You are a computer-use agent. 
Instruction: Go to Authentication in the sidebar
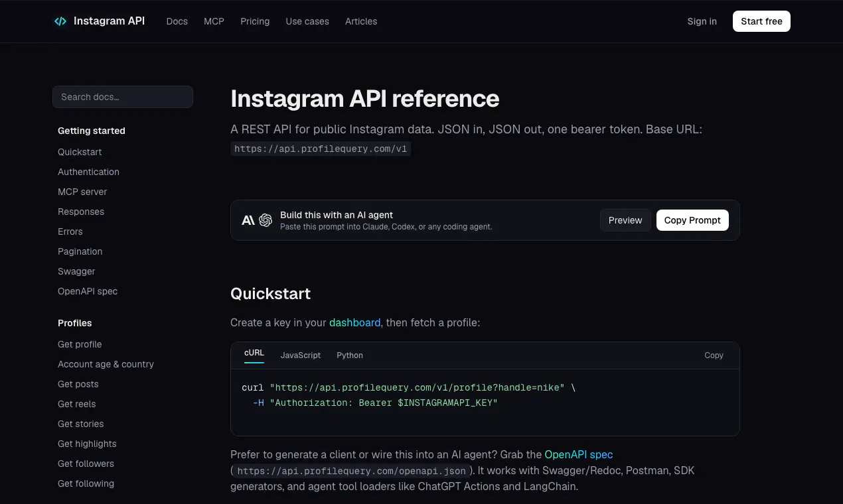(88, 172)
